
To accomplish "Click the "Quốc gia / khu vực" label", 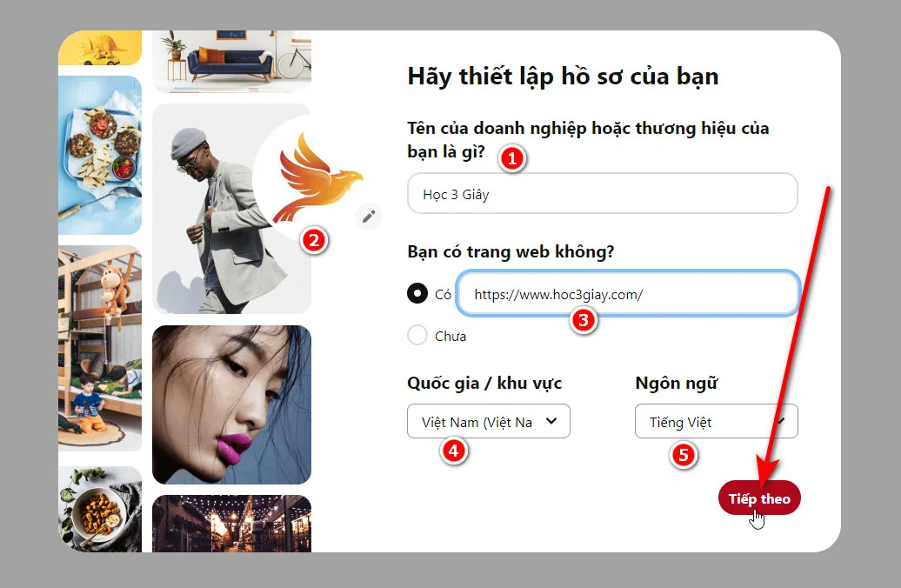I will click(x=484, y=383).
